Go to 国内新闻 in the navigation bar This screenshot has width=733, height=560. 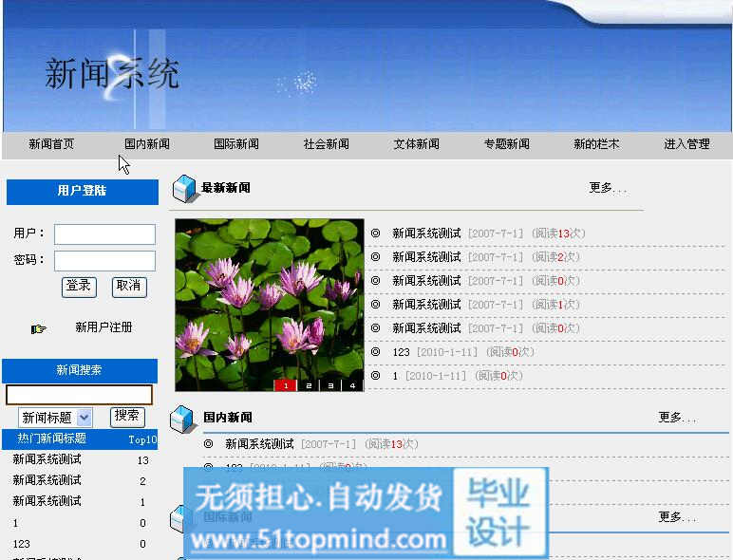(147, 144)
